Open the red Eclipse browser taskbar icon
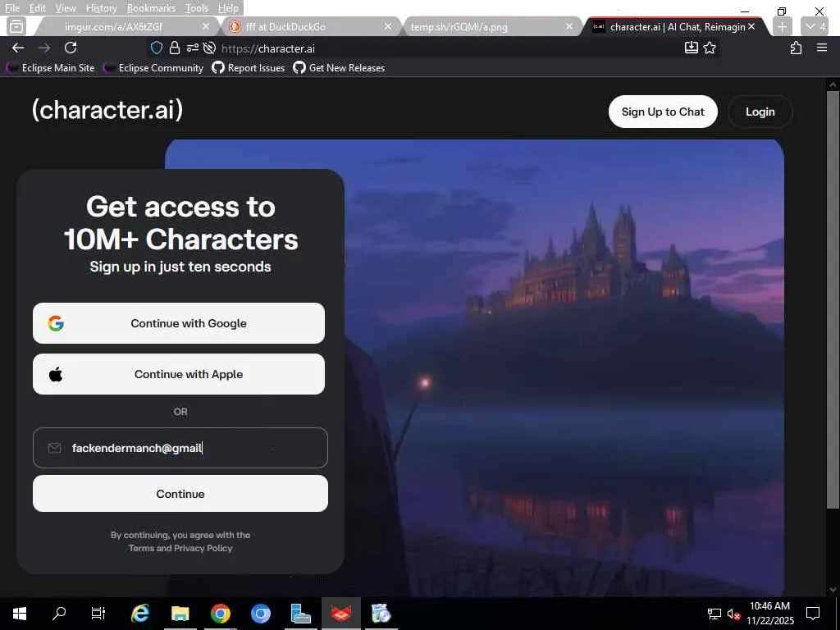The width and height of the screenshot is (840, 630). point(340,614)
